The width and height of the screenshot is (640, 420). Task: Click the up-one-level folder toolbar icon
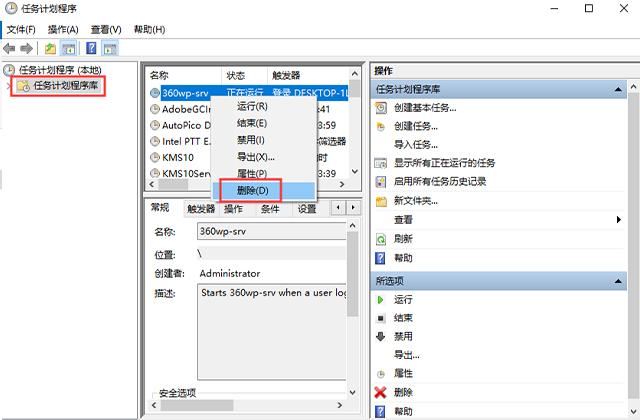(50, 49)
